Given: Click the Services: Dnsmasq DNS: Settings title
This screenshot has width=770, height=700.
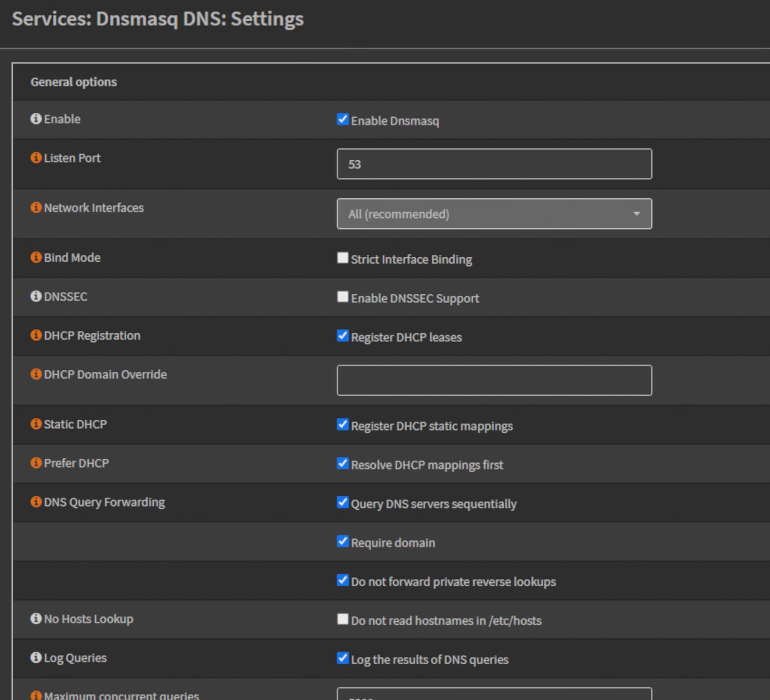Looking at the screenshot, I should [158, 19].
